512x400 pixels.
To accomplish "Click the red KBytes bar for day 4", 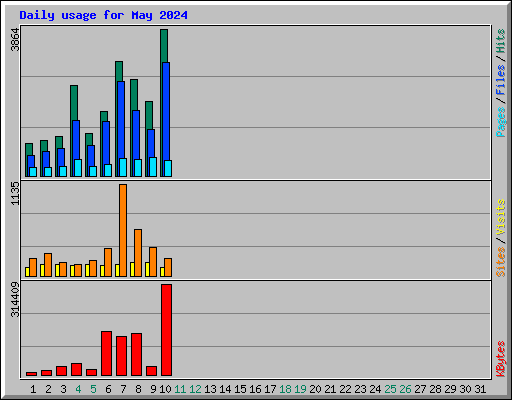I will [x=76, y=369].
